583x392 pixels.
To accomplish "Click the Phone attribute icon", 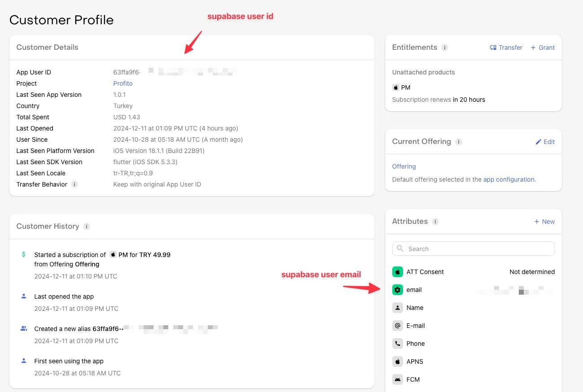I will pyautogui.click(x=397, y=344).
